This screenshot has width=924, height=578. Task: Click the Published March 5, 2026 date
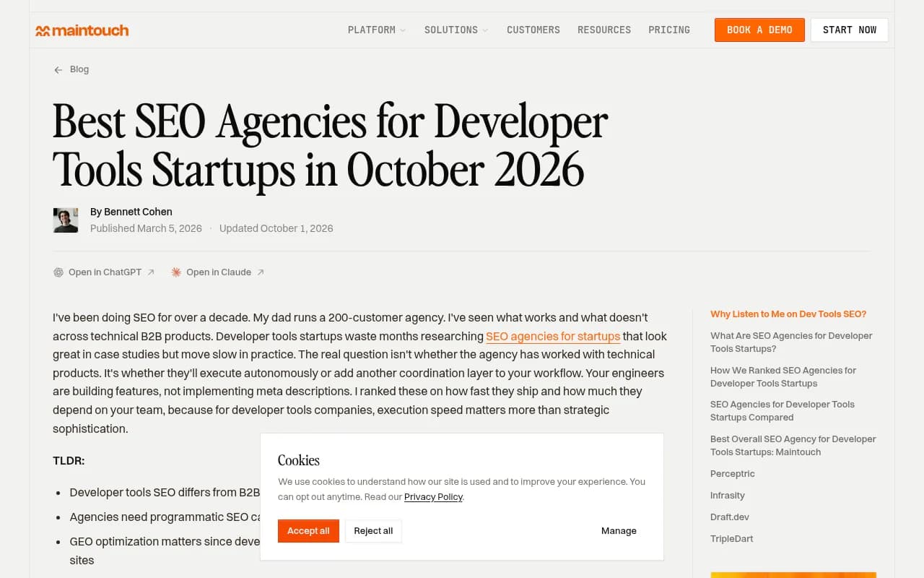146,228
